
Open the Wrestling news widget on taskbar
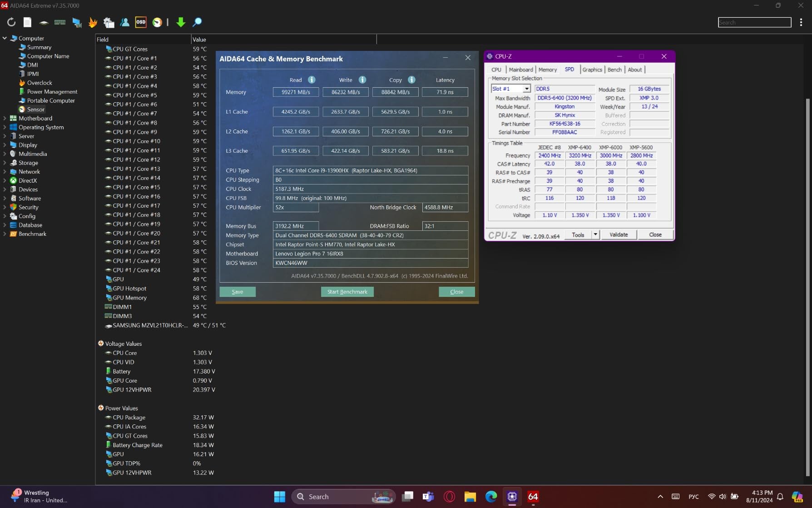39,497
